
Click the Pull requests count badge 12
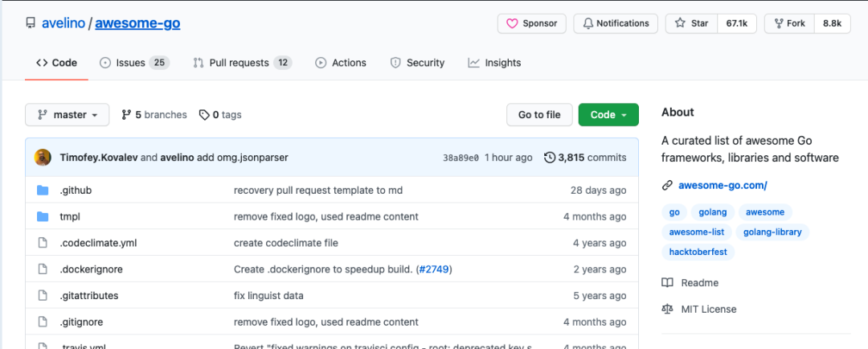[x=283, y=63]
